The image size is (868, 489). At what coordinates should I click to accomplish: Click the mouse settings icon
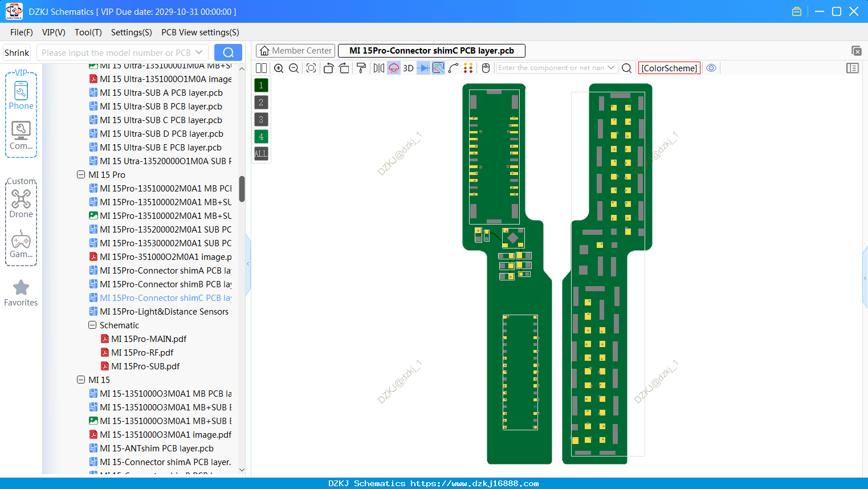486,68
